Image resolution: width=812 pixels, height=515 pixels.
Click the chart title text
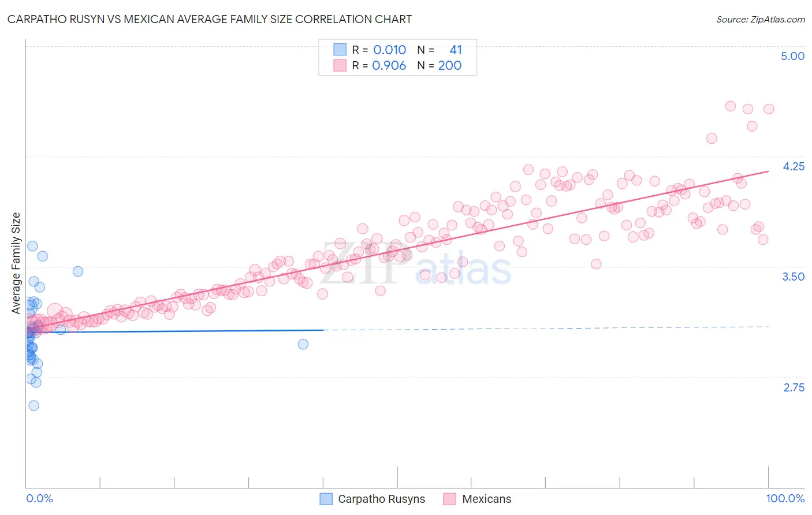coord(210,19)
